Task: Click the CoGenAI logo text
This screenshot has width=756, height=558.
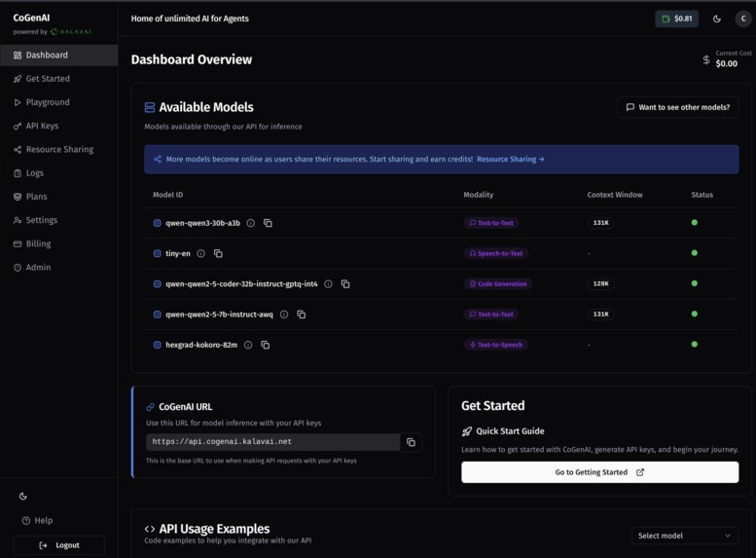Action: (x=31, y=18)
